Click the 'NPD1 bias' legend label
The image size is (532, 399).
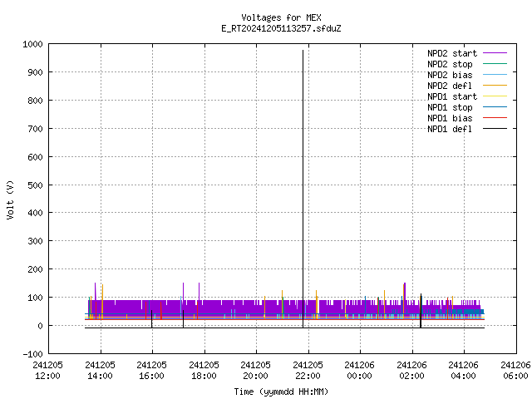450,118
